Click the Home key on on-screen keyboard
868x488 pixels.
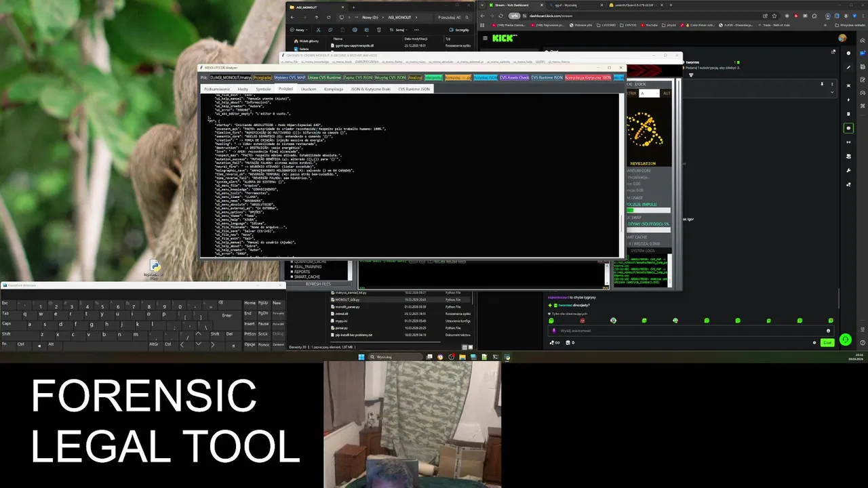pos(250,303)
